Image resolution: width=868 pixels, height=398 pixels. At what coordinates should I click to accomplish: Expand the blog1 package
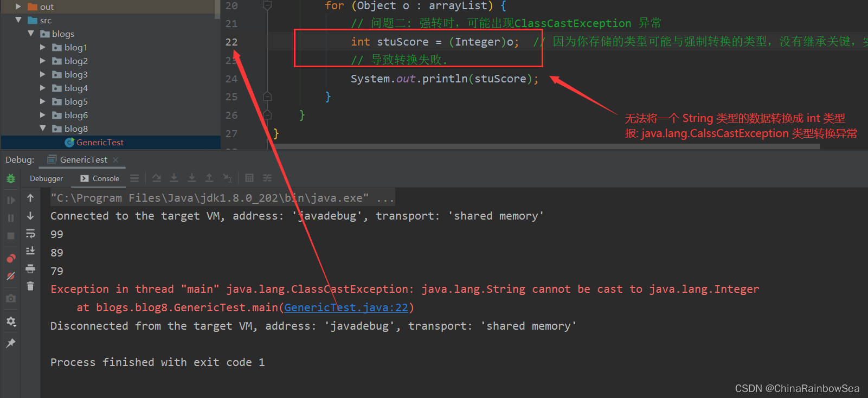[43, 47]
